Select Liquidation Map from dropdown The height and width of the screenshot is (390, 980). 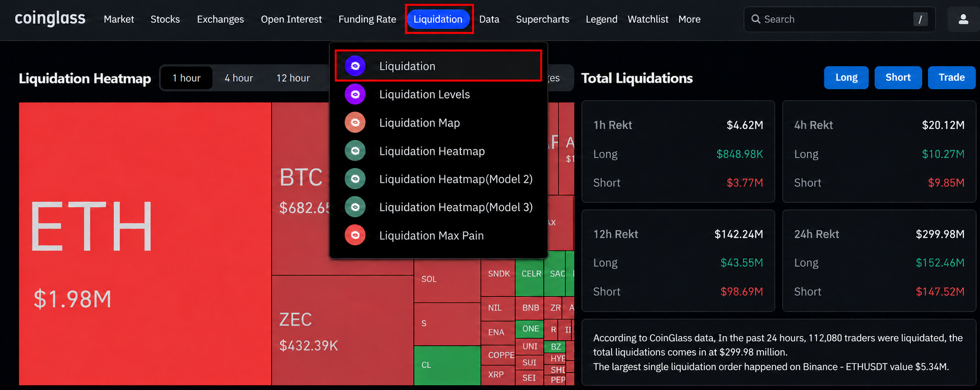click(438, 122)
